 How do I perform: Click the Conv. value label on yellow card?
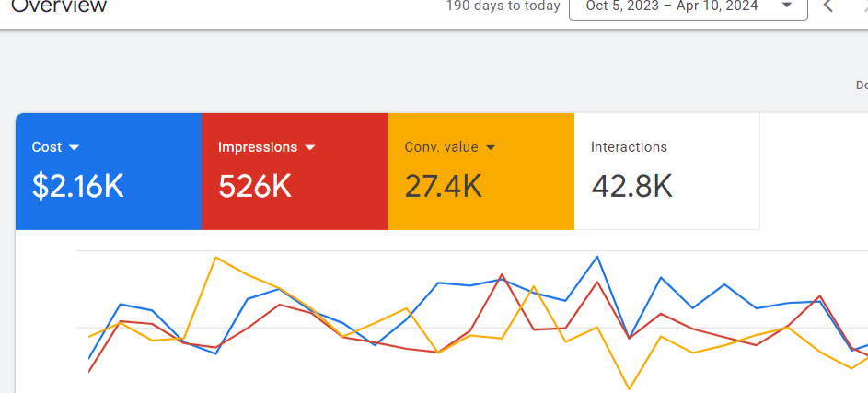pos(441,147)
